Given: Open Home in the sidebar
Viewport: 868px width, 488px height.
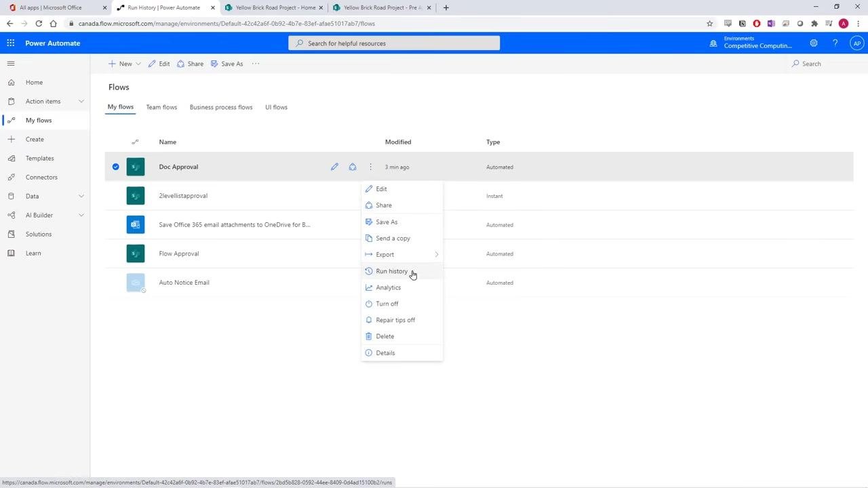Looking at the screenshot, I should 34,82.
